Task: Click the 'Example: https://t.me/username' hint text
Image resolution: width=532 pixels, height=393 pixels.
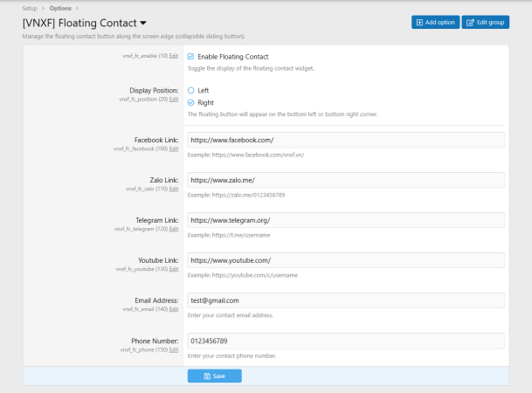Action: 229,235
